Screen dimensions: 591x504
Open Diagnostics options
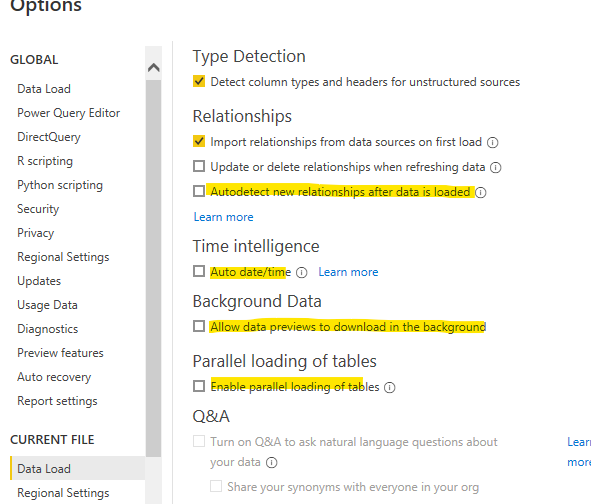[48, 329]
